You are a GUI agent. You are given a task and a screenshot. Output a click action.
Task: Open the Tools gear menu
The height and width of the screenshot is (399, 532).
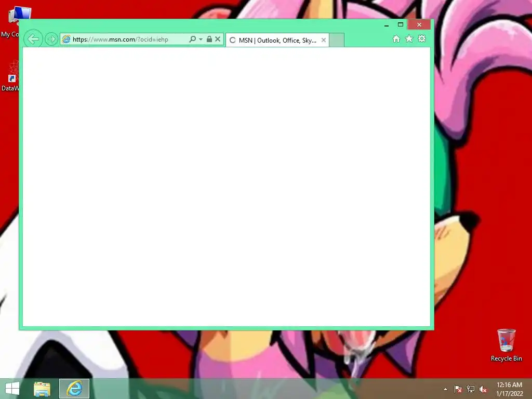tap(422, 38)
